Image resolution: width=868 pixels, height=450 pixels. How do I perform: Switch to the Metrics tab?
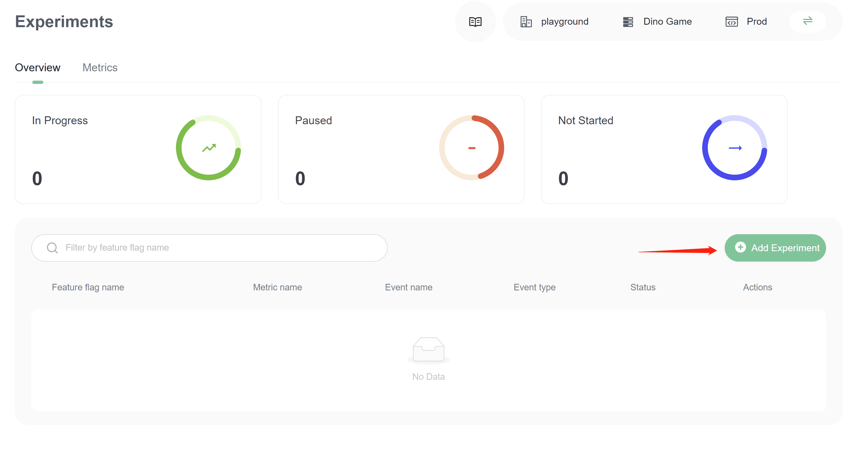pos(100,68)
